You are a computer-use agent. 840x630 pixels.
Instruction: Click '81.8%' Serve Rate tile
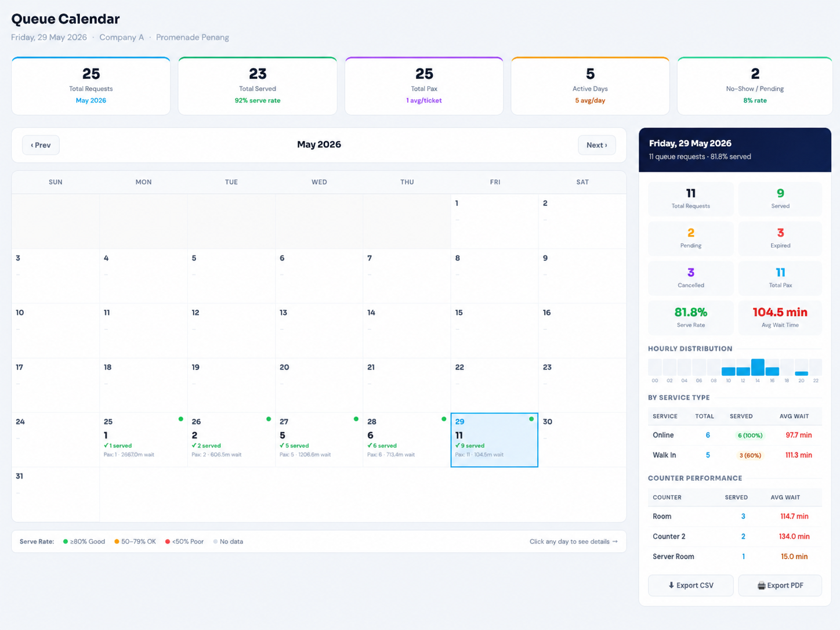point(690,317)
